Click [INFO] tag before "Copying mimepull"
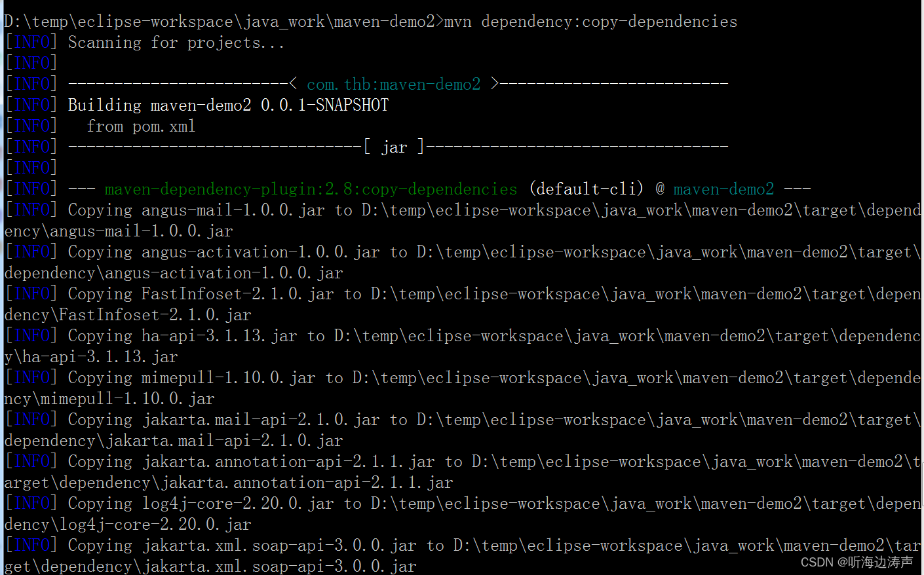924x575 pixels. pos(31,378)
